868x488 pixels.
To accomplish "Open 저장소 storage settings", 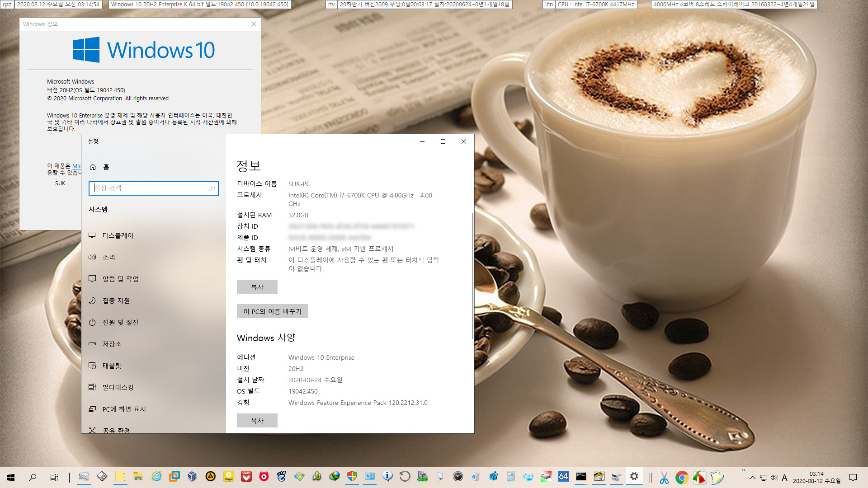I will 154,344.
